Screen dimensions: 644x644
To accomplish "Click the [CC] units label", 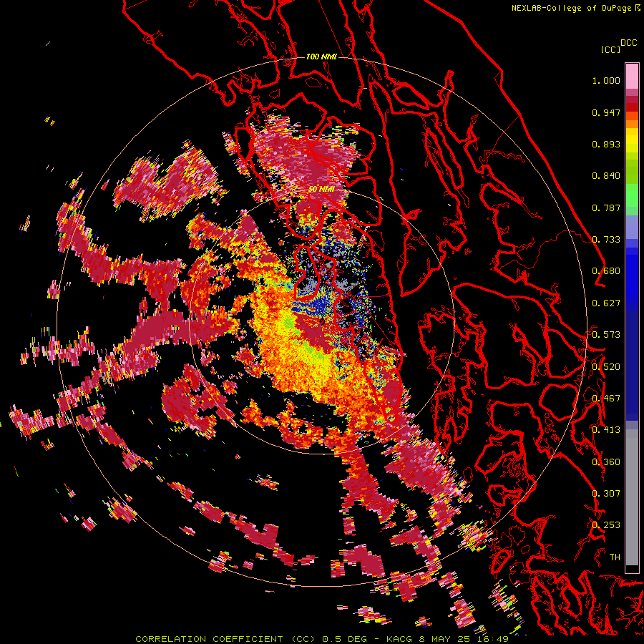I will coord(611,49).
